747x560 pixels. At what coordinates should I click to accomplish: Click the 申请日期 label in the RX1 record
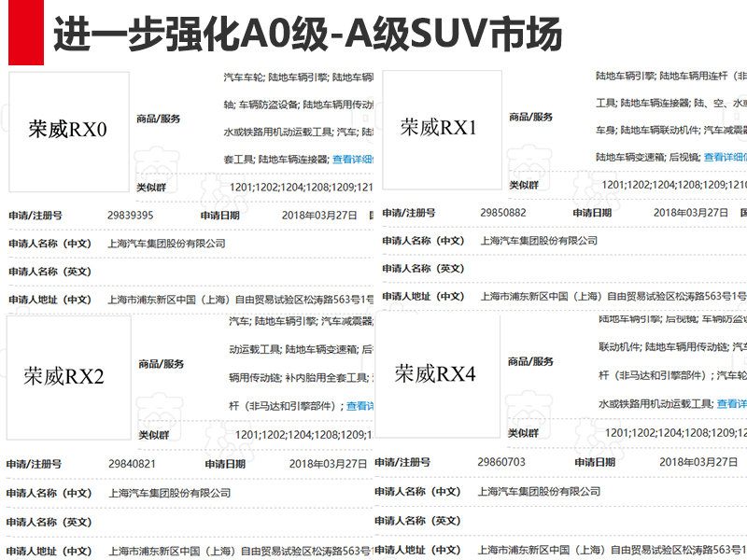pyautogui.click(x=592, y=213)
